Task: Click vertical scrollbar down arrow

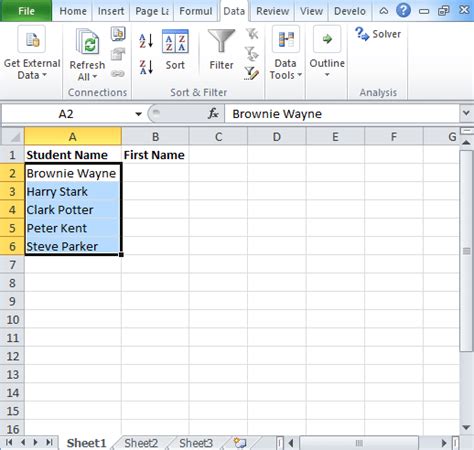Action: point(466,427)
